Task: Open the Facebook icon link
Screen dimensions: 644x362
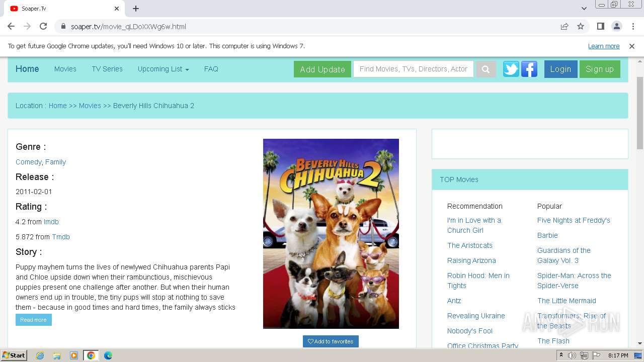Action: (529, 69)
